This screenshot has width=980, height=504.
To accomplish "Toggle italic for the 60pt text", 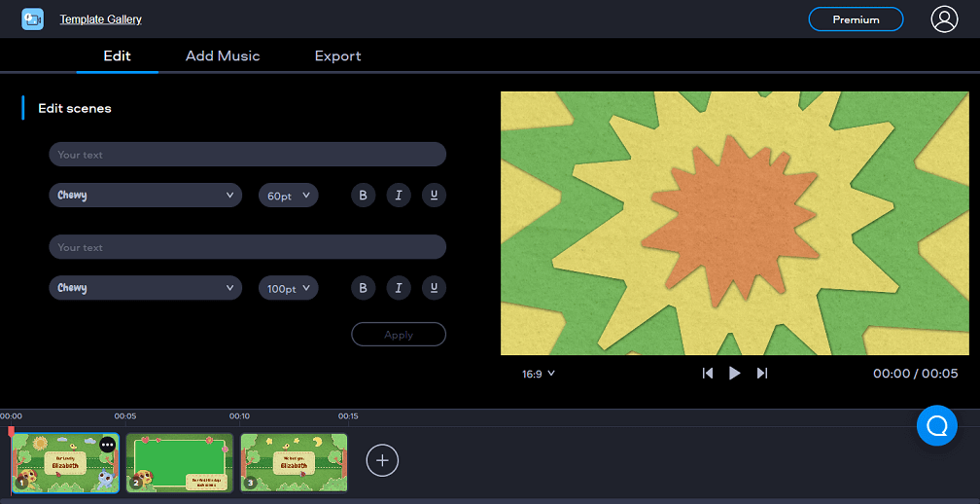I will click(399, 196).
